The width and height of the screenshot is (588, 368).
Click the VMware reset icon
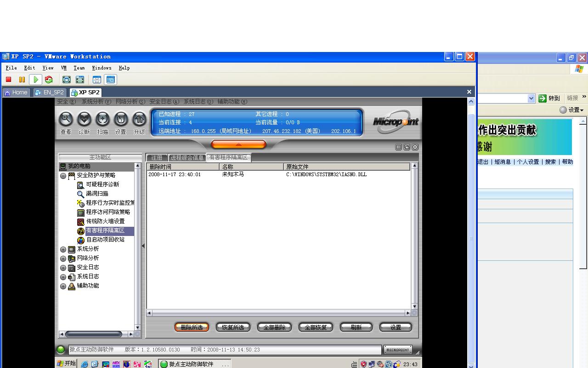point(49,80)
